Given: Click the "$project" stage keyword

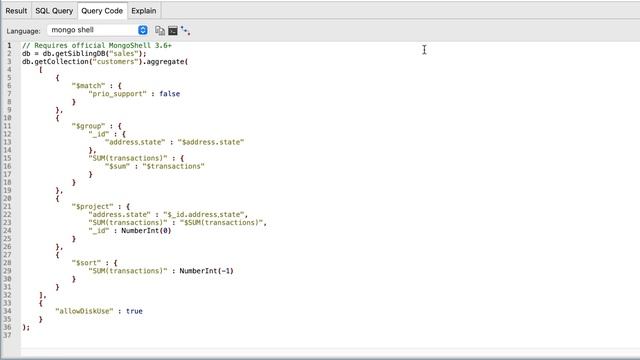Looking at the screenshot, I should tap(93, 207).
